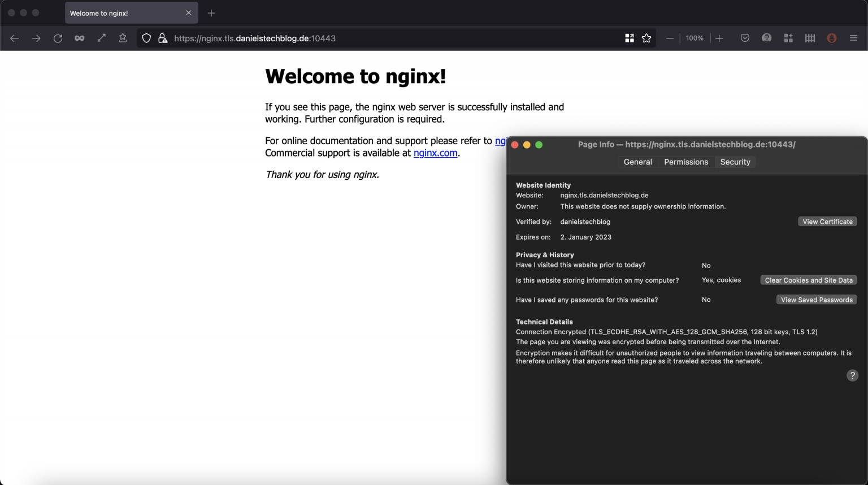Click the back navigation arrow
Image resolution: width=868 pixels, height=485 pixels.
click(x=14, y=38)
